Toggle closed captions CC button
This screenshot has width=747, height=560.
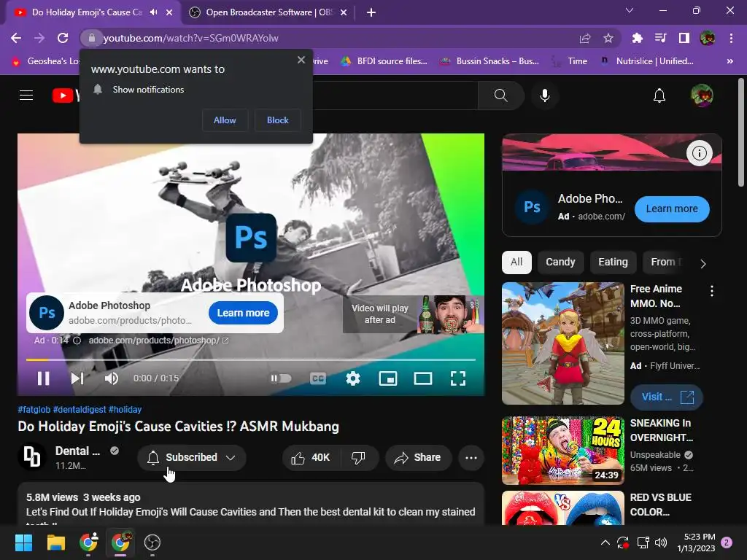tap(318, 378)
